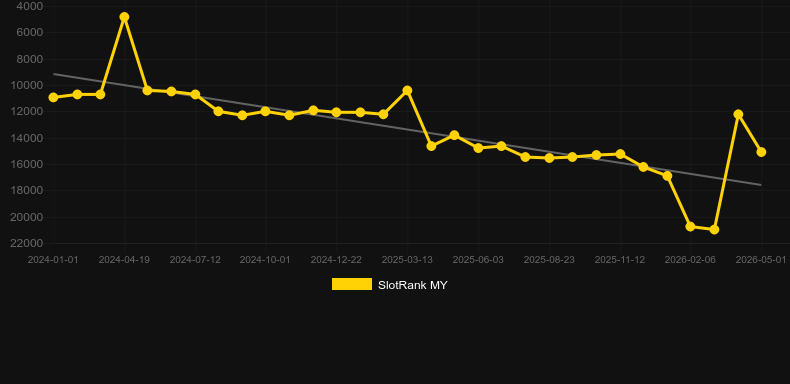Click the 2024-10-01 date label

(x=265, y=260)
